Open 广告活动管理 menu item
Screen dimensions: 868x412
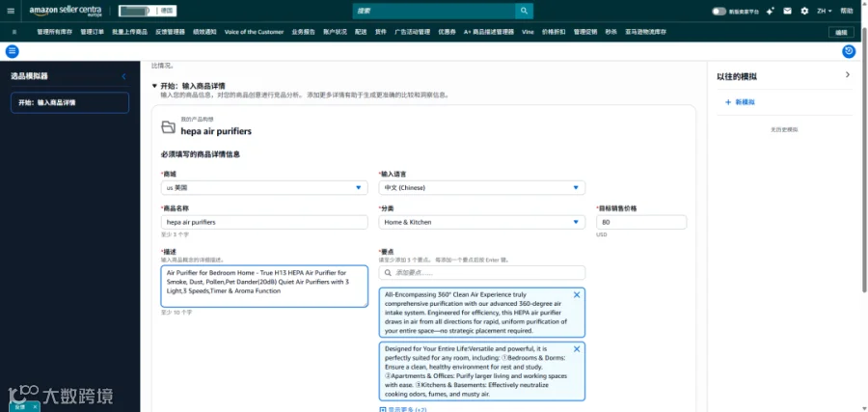pos(413,32)
